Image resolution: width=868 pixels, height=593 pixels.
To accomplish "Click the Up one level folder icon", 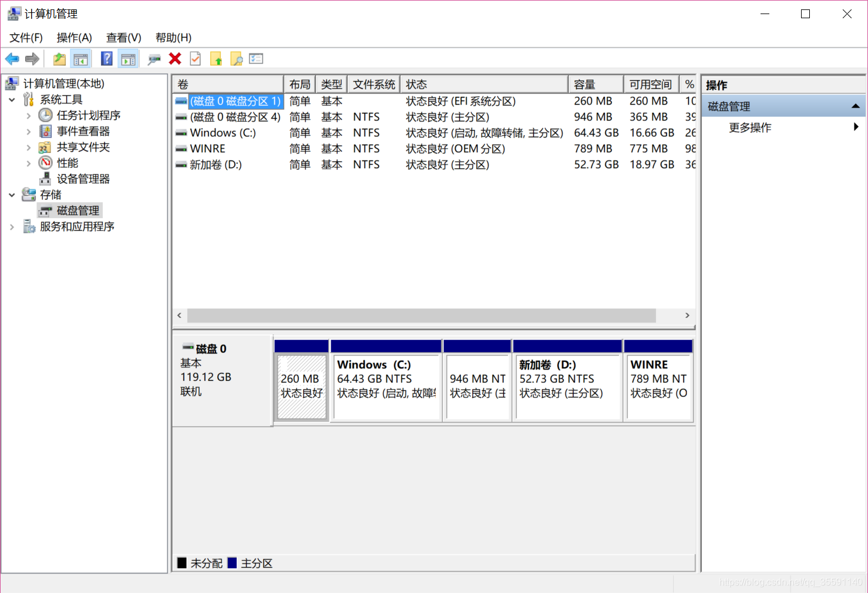I will coord(59,59).
